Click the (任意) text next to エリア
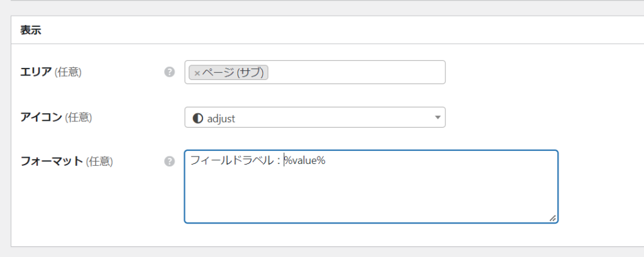 [x=69, y=72]
